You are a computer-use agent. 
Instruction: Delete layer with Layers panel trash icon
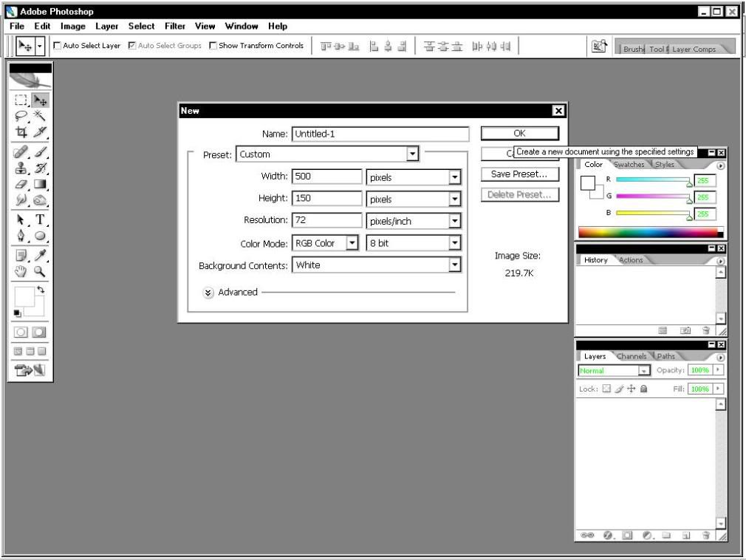[706, 536]
